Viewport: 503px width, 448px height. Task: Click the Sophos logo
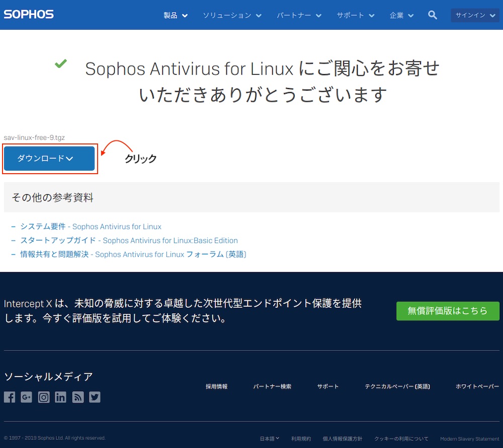[x=29, y=15]
